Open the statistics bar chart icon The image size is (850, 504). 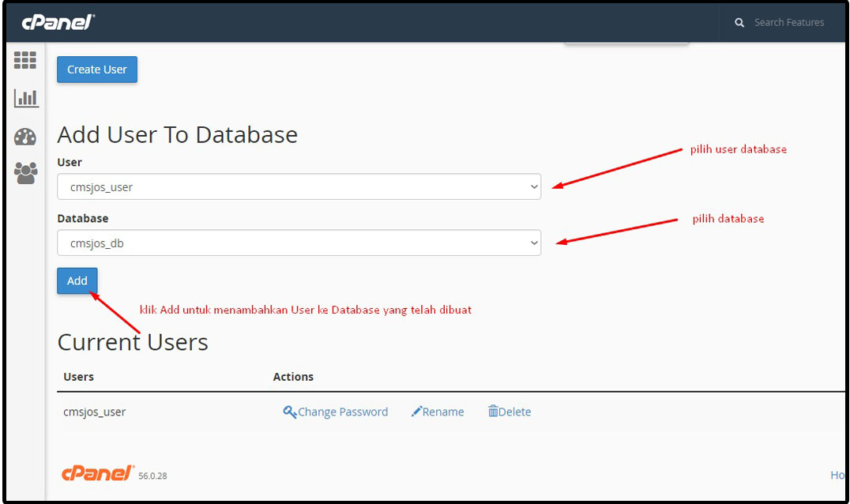click(x=26, y=98)
